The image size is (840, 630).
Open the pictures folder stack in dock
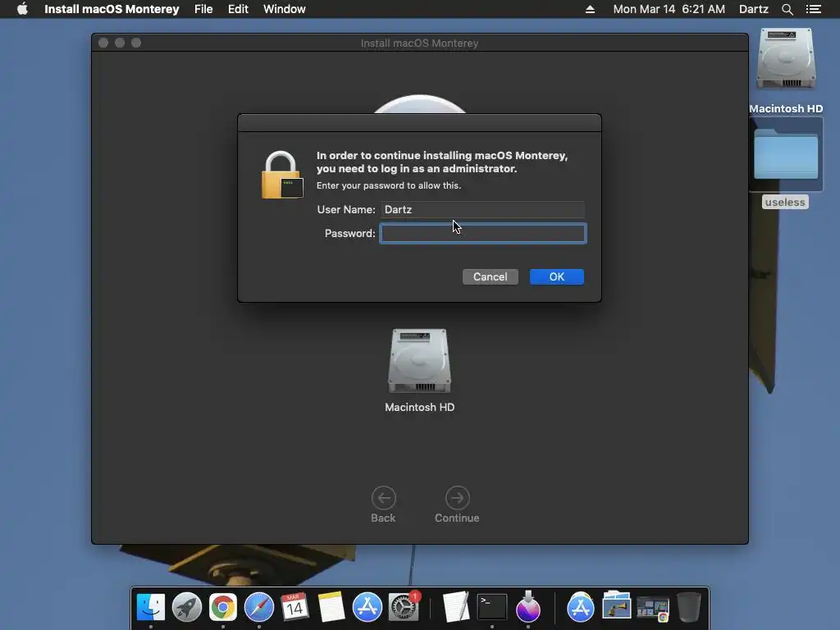(x=617, y=606)
